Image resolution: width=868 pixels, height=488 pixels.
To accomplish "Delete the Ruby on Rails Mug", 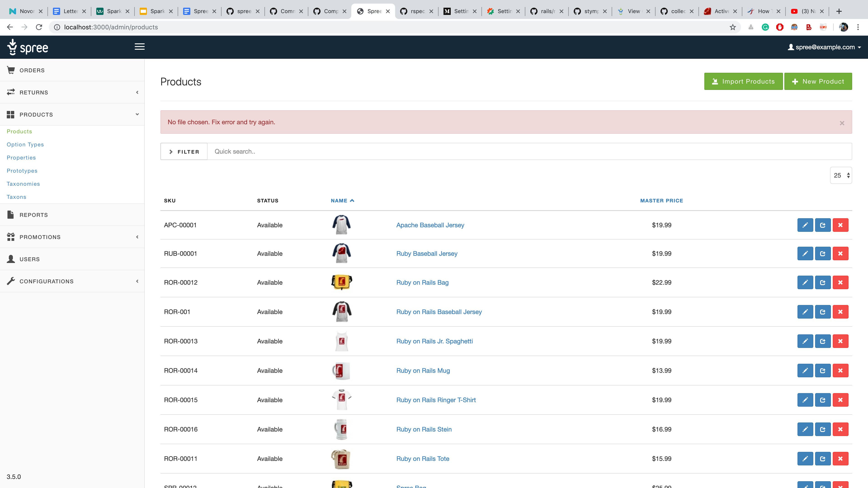I will pyautogui.click(x=840, y=371).
